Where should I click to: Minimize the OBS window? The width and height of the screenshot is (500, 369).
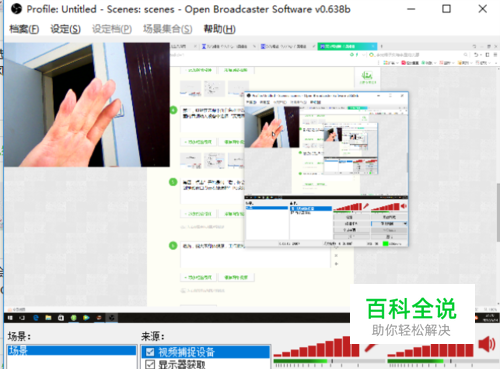tap(411, 9)
